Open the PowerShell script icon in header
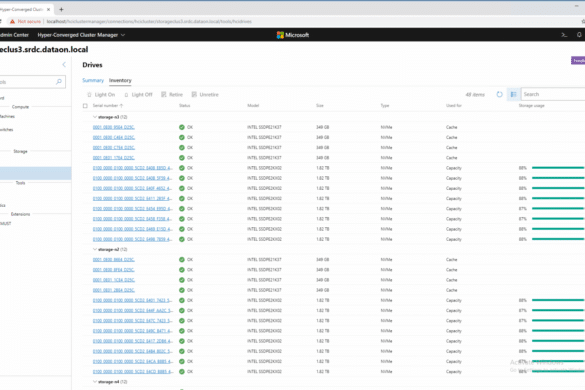The height and width of the screenshot is (390, 585). pyautogui.click(x=564, y=35)
